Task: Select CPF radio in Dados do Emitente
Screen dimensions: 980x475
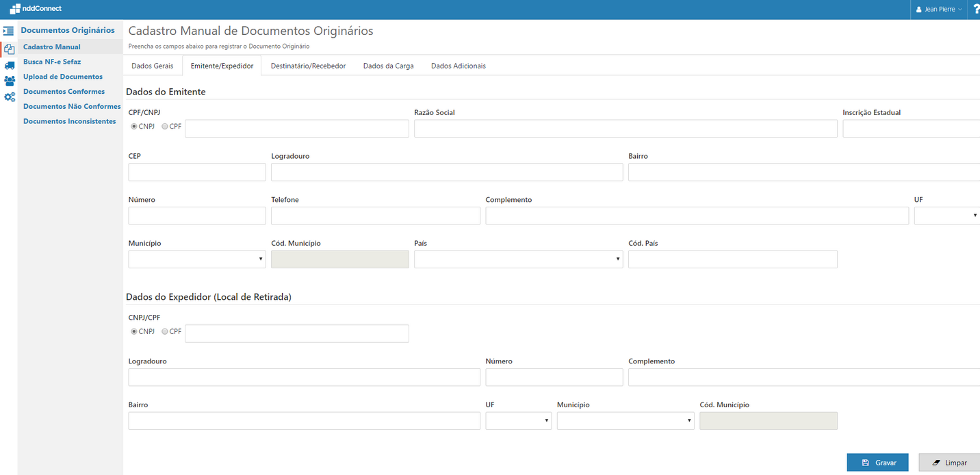Action: pyautogui.click(x=165, y=126)
